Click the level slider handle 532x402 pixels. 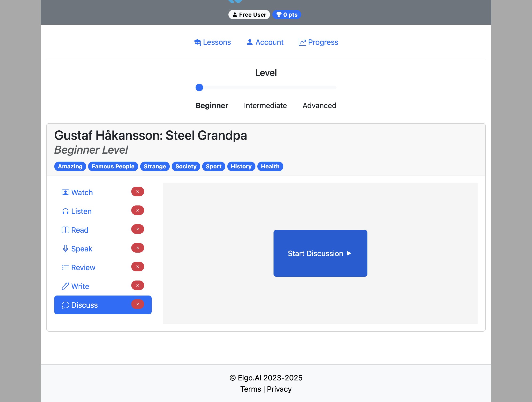coord(199,87)
